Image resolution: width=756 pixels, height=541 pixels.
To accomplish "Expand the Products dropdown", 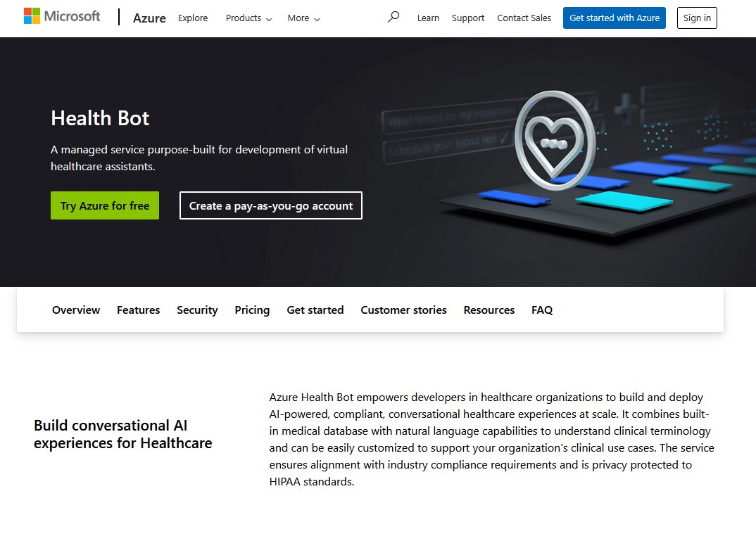I will click(248, 18).
